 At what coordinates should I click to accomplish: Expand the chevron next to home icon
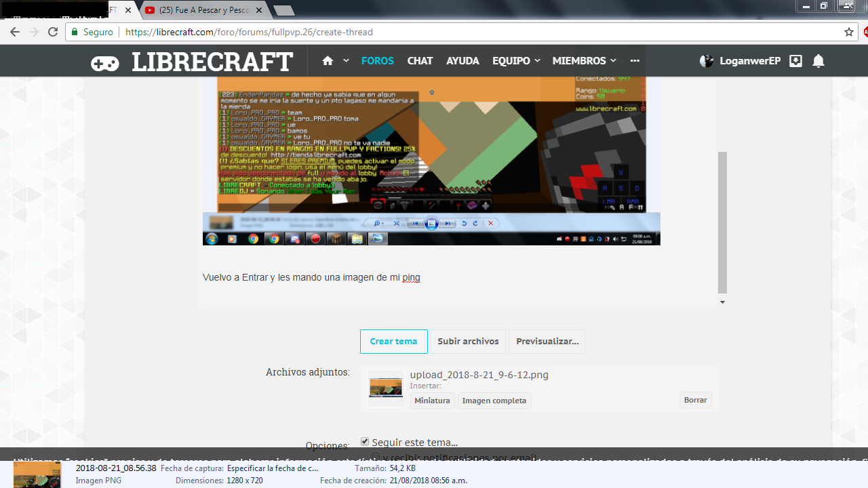click(346, 61)
